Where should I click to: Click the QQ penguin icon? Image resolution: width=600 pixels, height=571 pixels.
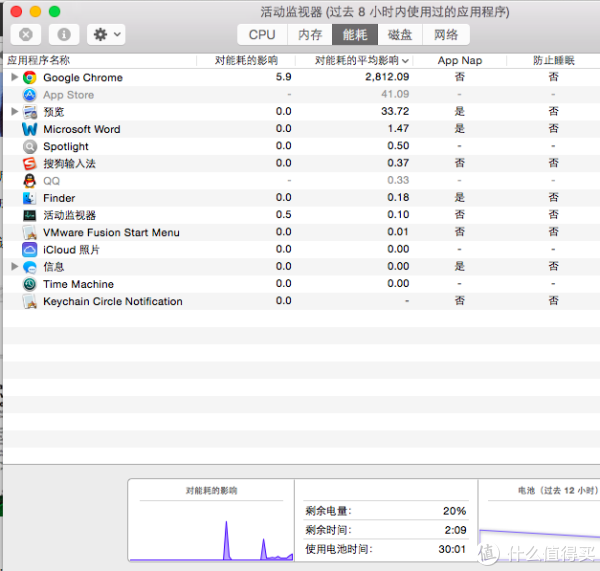point(29,181)
